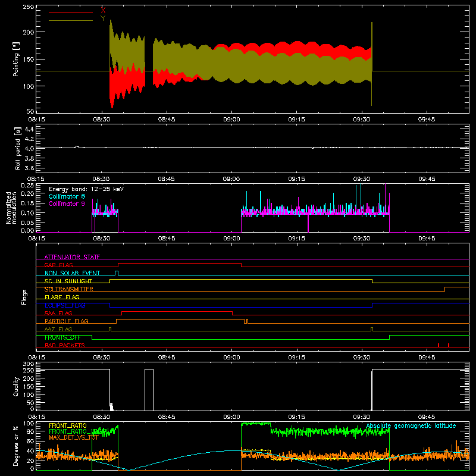
Task: Select the BAD_PACKETS flag label
Action: coord(65,345)
